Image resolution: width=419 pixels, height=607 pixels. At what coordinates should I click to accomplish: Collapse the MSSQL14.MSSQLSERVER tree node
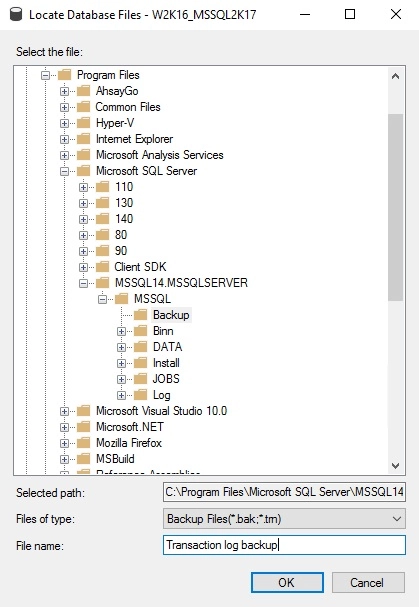(x=83, y=283)
